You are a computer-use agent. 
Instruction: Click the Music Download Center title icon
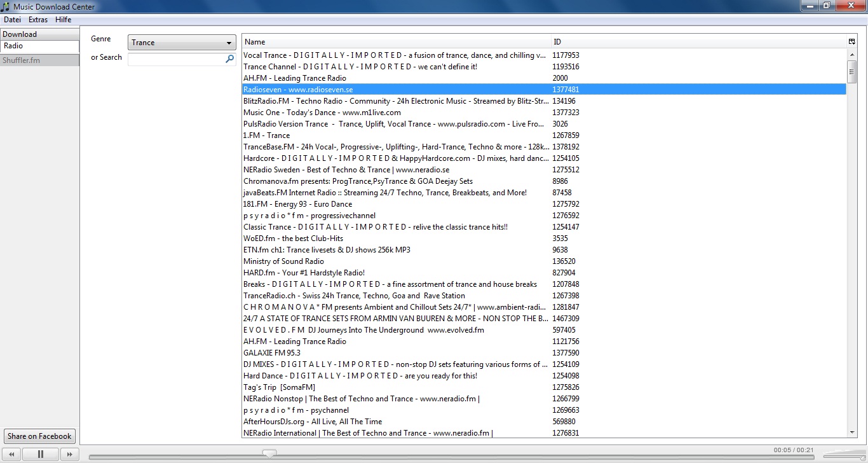click(6, 6)
